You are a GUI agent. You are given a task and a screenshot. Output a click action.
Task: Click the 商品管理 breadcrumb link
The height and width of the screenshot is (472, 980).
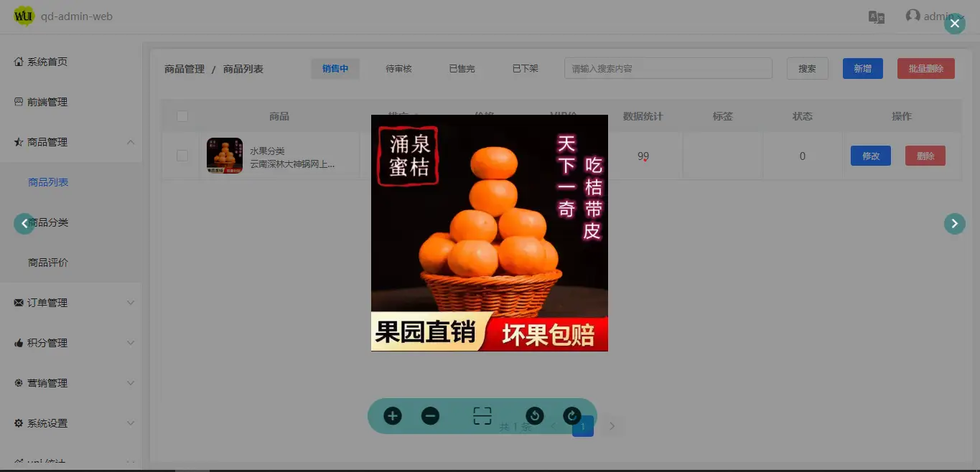coord(185,69)
